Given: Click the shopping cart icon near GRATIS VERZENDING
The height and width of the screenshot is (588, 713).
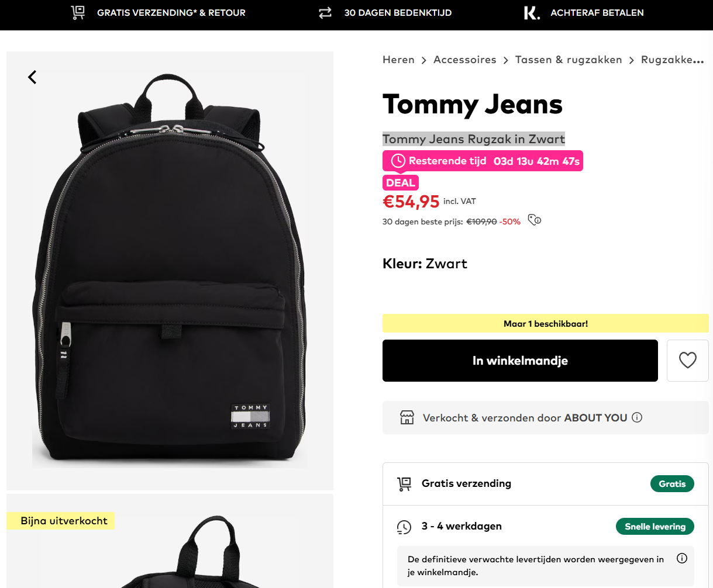Looking at the screenshot, I should (77, 12).
